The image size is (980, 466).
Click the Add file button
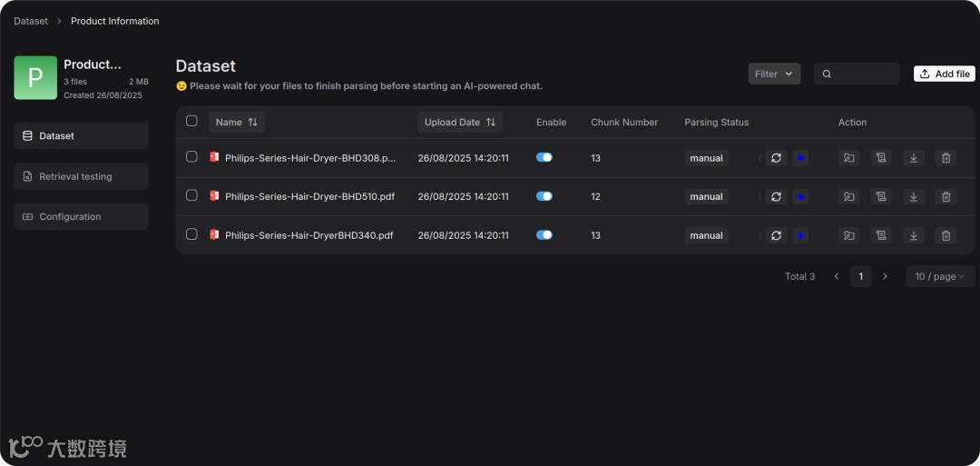tap(944, 74)
